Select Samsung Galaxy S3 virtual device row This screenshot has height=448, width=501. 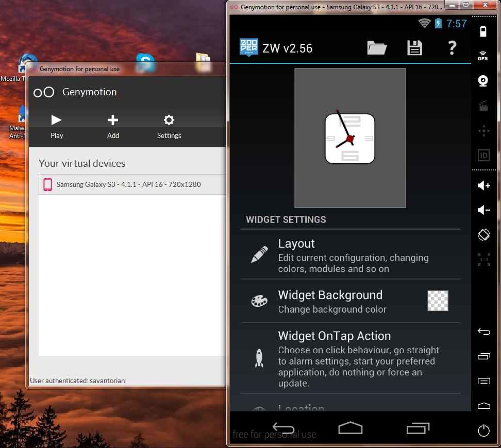[132, 184]
